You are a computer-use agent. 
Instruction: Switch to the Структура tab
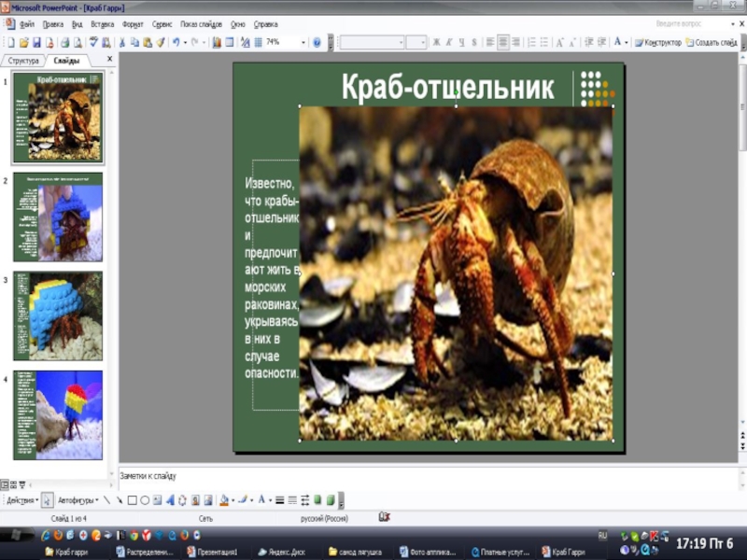coord(23,60)
